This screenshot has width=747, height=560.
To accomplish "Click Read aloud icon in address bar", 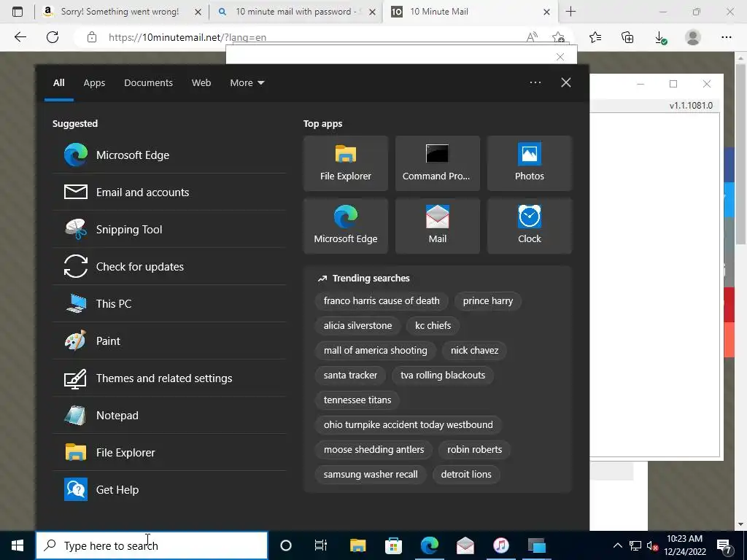I will pyautogui.click(x=532, y=37).
